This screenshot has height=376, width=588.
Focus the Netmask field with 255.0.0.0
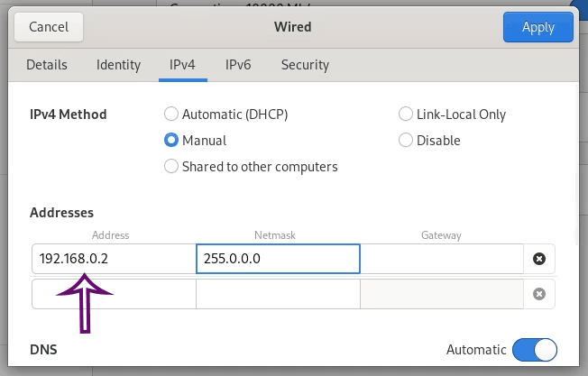(x=278, y=259)
